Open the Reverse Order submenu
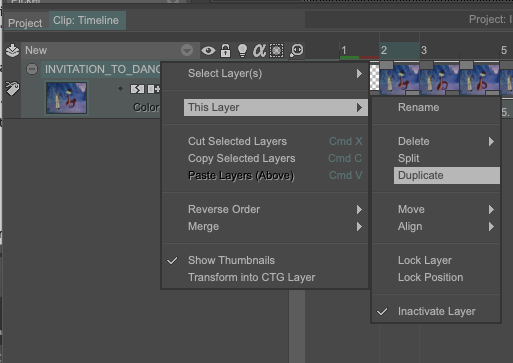Viewport: 513px width, 363px height. (276, 209)
